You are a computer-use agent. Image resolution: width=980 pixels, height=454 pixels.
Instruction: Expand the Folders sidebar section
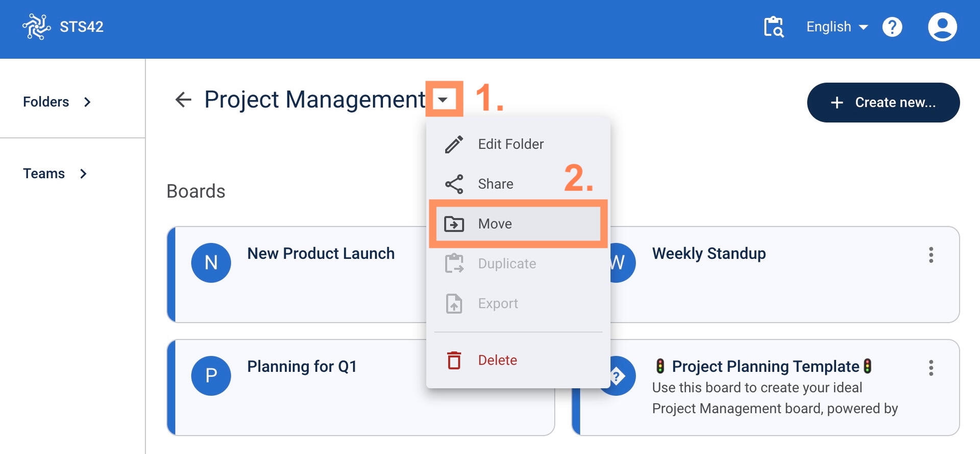coord(57,102)
